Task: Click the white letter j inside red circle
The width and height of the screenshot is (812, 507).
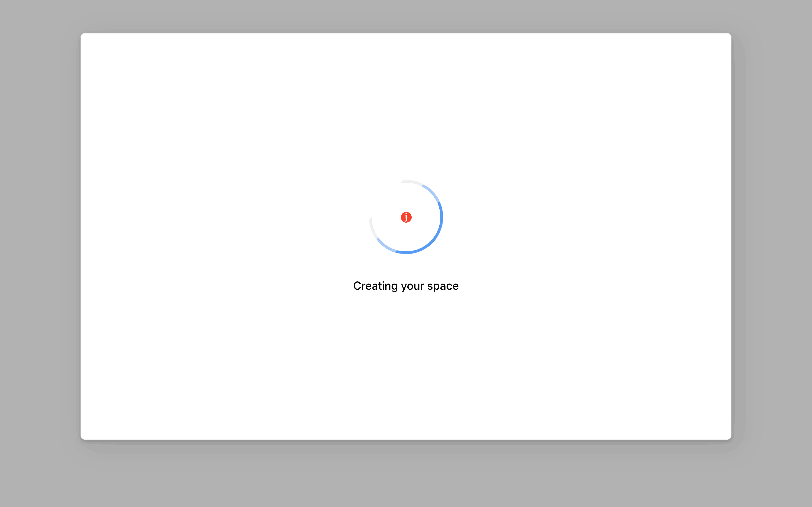Action: tap(406, 218)
